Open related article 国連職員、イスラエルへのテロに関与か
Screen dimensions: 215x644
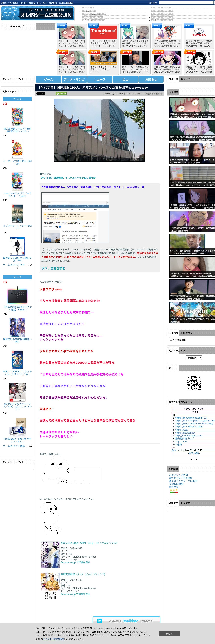click(x=68, y=178)
